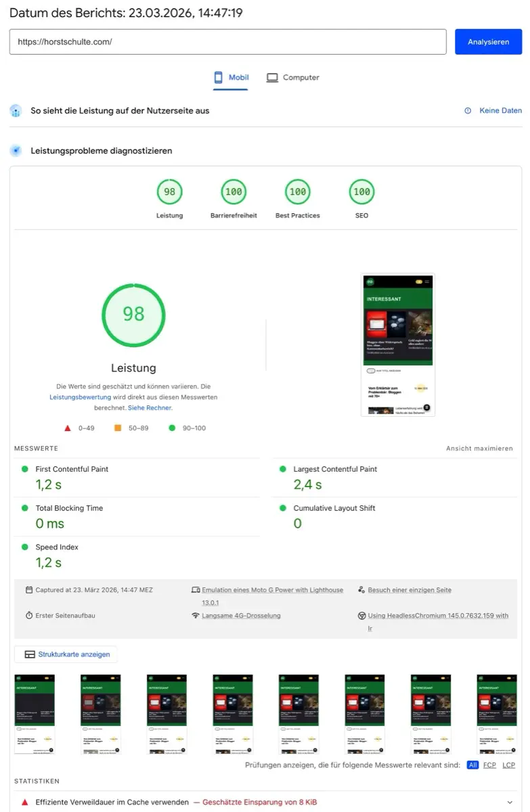Click the Speed Index value 1,2 s
The height and width of the screenshot is (812, 530).
[49, 563]
